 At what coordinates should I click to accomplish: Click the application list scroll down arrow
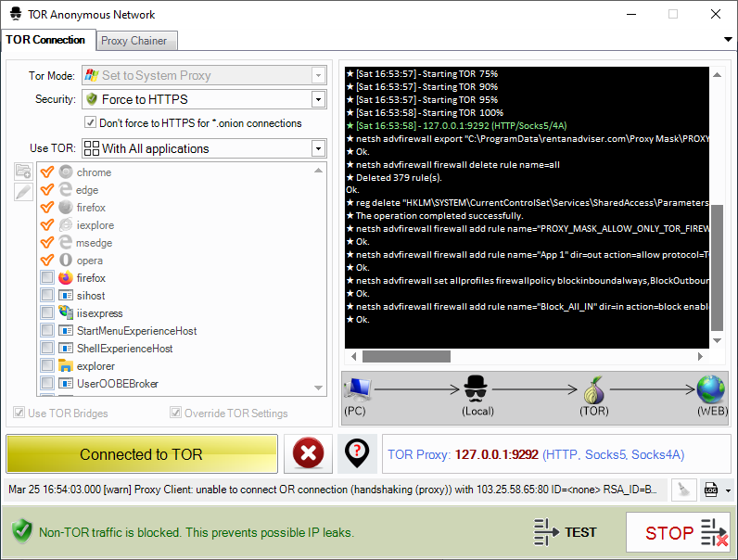pyautogui.click(x=319, y=388)
